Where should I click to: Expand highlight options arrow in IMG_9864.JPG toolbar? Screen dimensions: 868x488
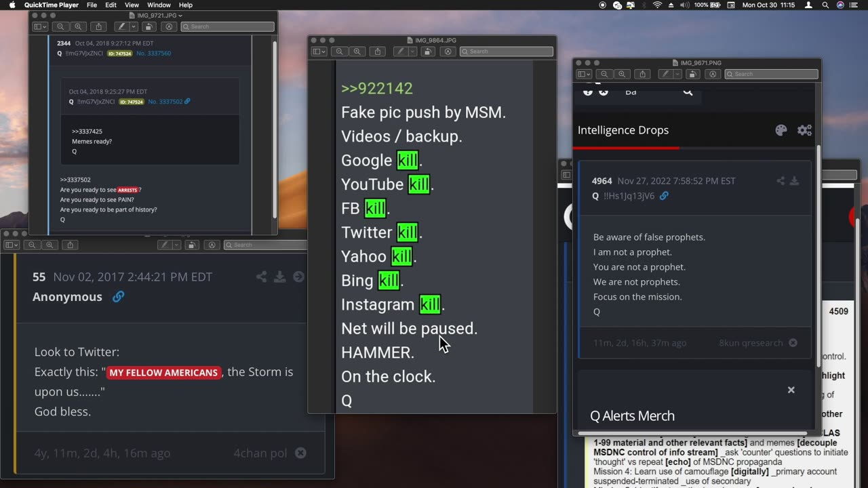pos(413,52)
